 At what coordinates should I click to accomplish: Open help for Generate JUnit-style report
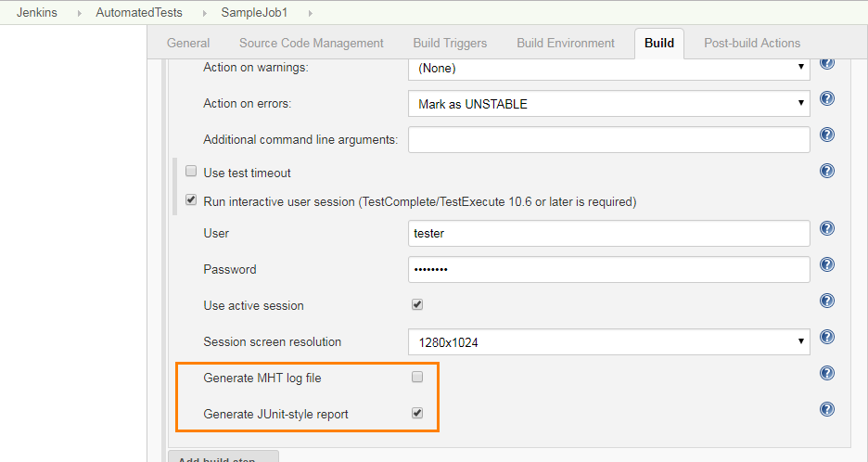[827, 409]
